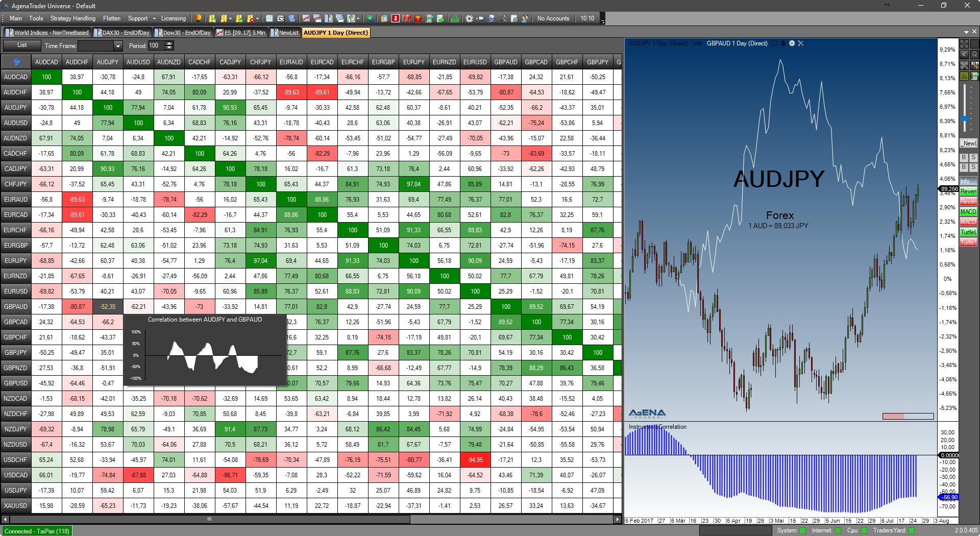The width and height of the screenshot is (980, 536).
Task: Click the orange briefcase icon in the toolbar
Action: [x=418, y=18]
